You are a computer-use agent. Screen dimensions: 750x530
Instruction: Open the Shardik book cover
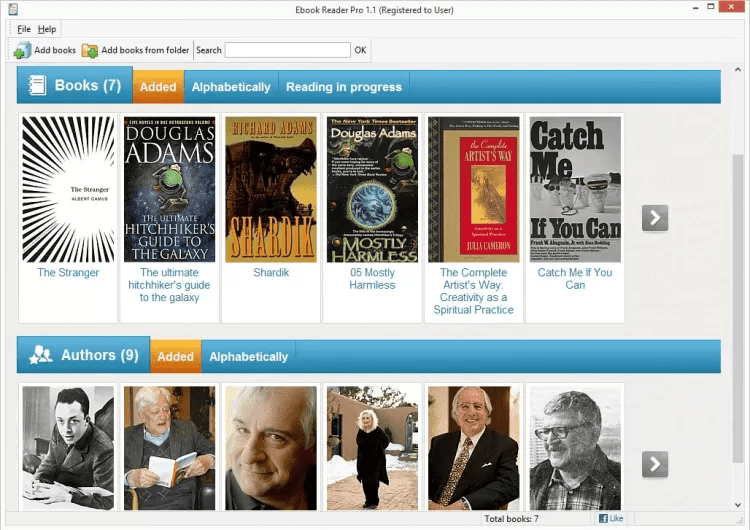pos(270,189)
